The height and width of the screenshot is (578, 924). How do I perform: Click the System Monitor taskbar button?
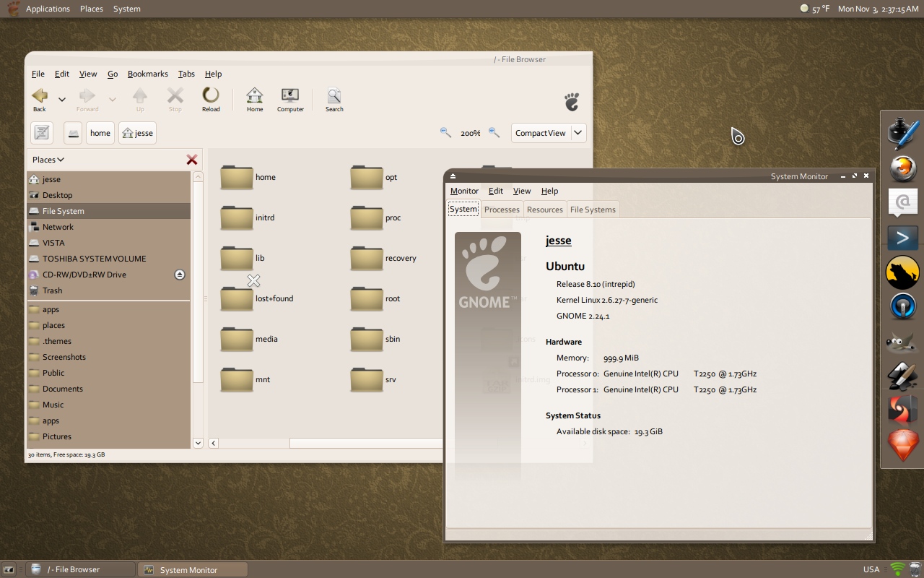point(193,569)
